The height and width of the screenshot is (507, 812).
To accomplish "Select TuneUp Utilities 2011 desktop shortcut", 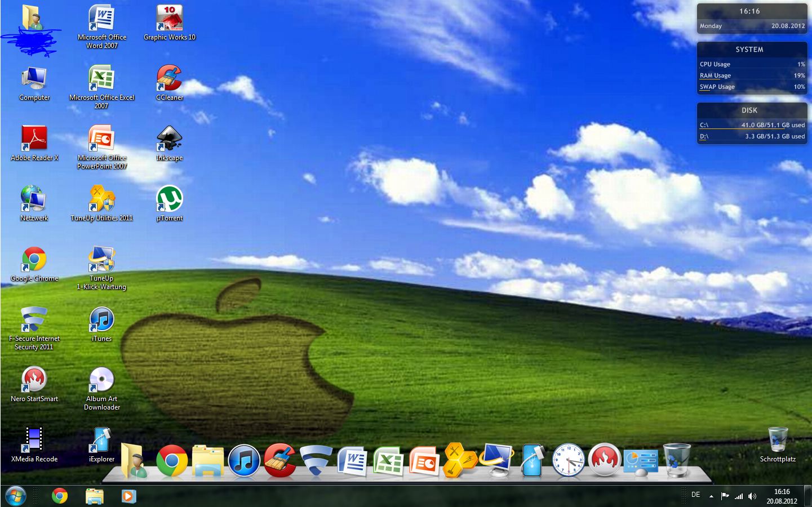I will pos(102,204).
